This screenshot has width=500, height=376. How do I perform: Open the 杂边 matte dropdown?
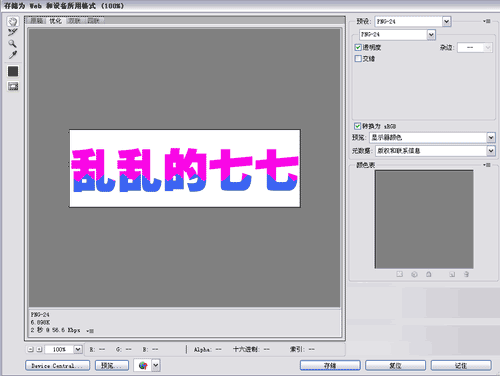pyautogui.click(x=474, y=48)
